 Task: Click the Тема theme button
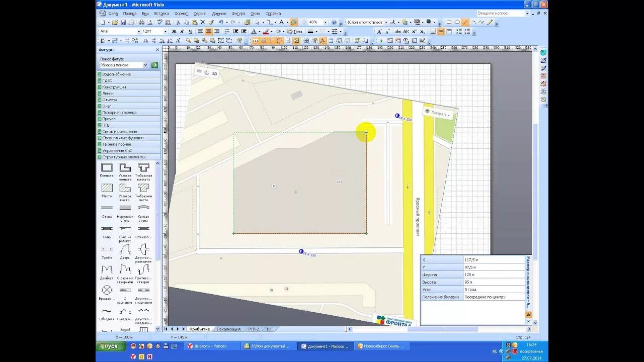(x=294, y=31)
